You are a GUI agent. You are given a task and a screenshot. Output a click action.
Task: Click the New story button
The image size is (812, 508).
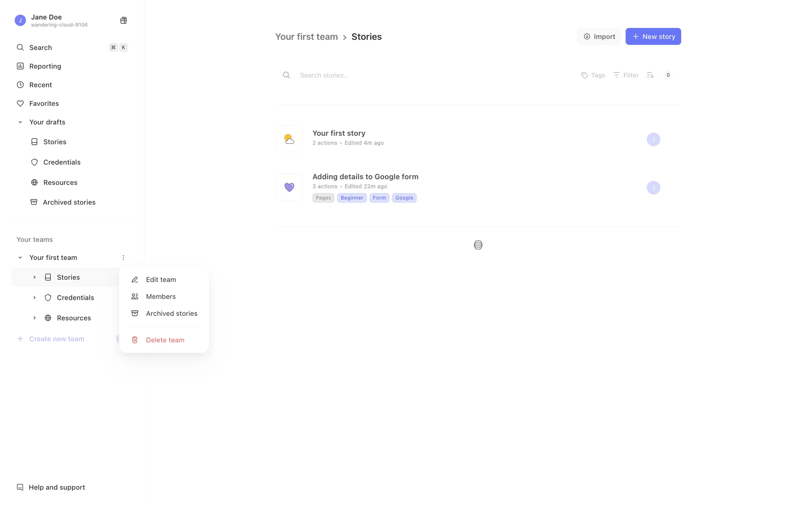pos(653,36)
